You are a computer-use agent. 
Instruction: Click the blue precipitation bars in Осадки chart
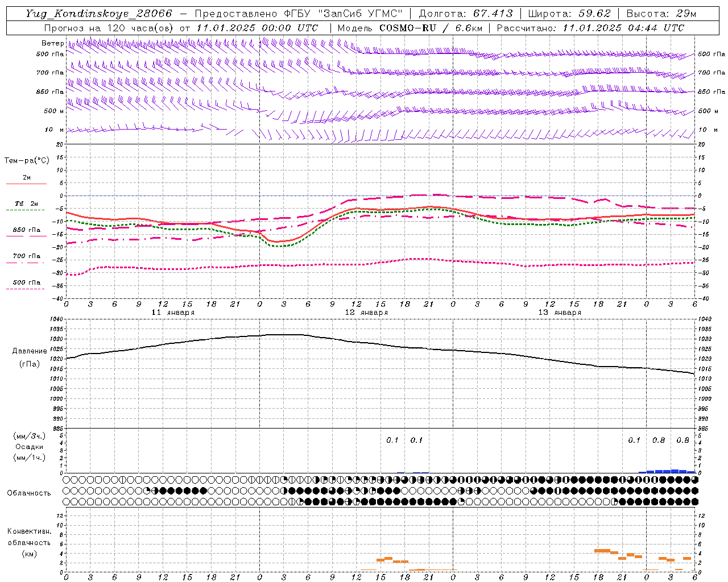[667, 471]
